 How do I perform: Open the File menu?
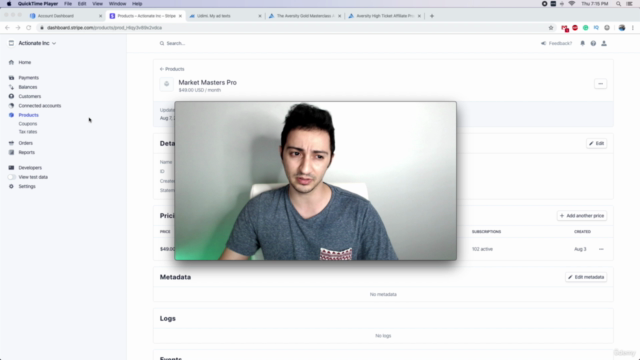tap(68, 4)
